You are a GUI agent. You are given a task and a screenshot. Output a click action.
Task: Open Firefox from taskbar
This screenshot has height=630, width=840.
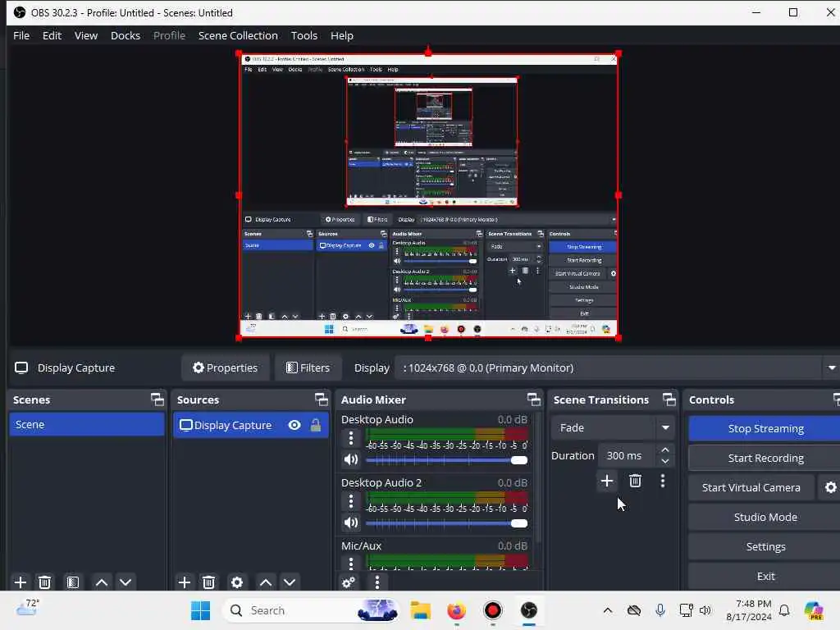(x=456, y=610)
